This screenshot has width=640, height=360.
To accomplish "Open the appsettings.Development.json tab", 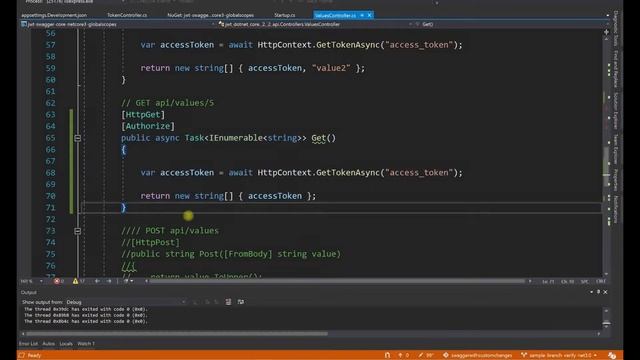I will (x=54, y=15).
